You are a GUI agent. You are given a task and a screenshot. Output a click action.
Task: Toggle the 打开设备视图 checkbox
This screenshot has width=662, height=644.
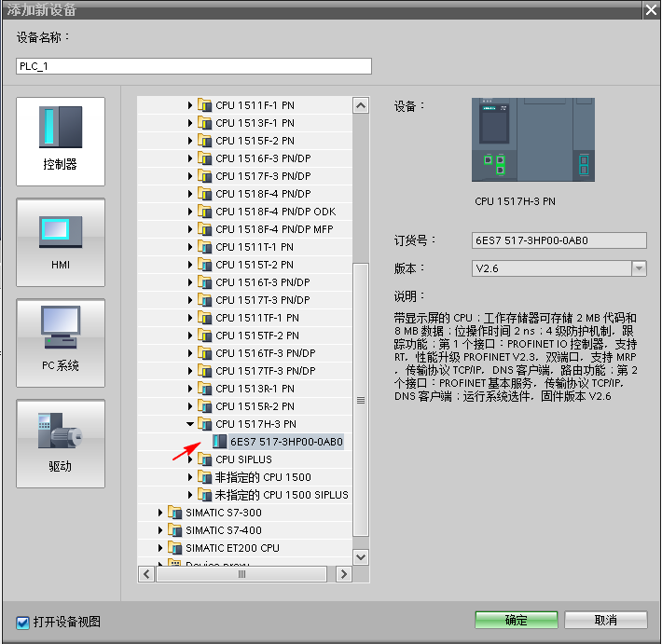tap(22, 622)
